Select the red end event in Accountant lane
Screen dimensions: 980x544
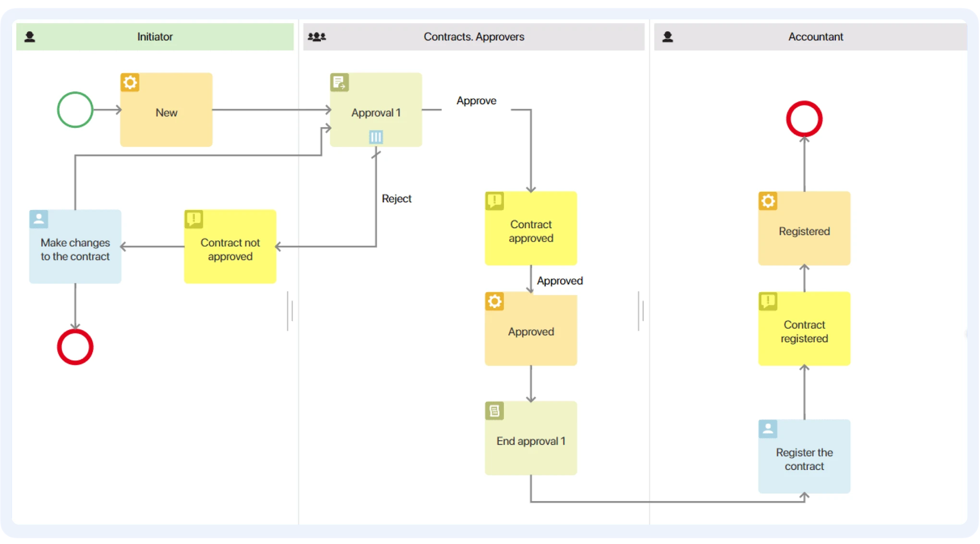tap(804, 119)
